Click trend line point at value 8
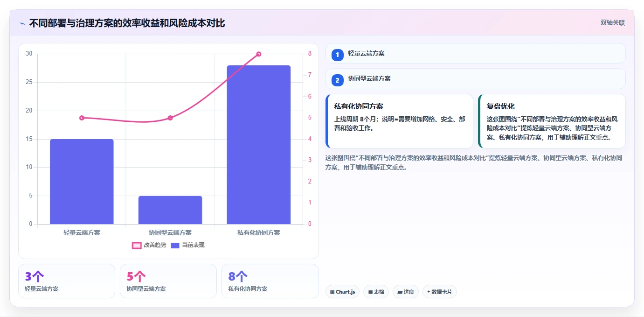The image size is (644, 317). pyautogui.click(x=258, y=54)
